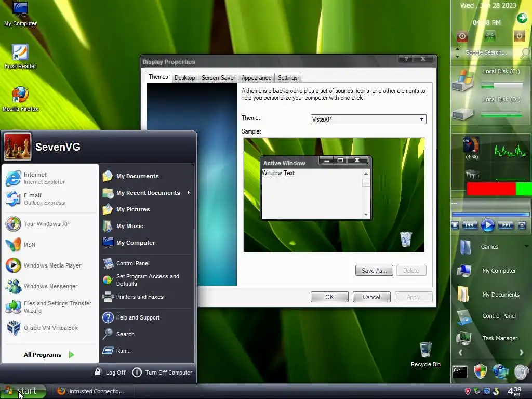
Task: Open the Run... dialog
Action: pyautogui.click(x=147, y=351)
